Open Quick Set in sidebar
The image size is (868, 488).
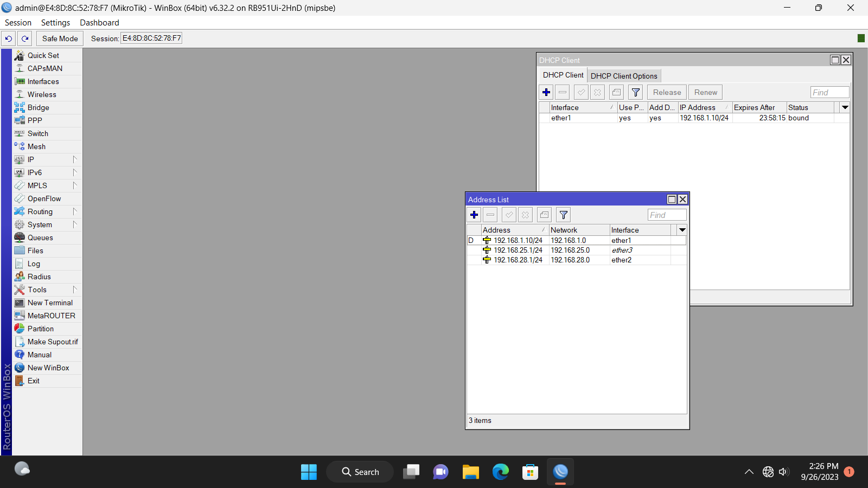pyautogui.click(x=47, y=55)
